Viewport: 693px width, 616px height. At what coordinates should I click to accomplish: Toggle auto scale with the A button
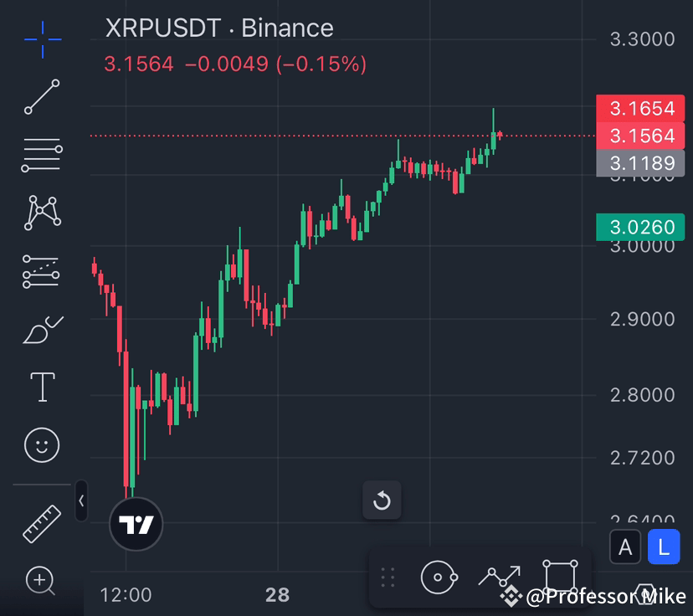(625, 547)
